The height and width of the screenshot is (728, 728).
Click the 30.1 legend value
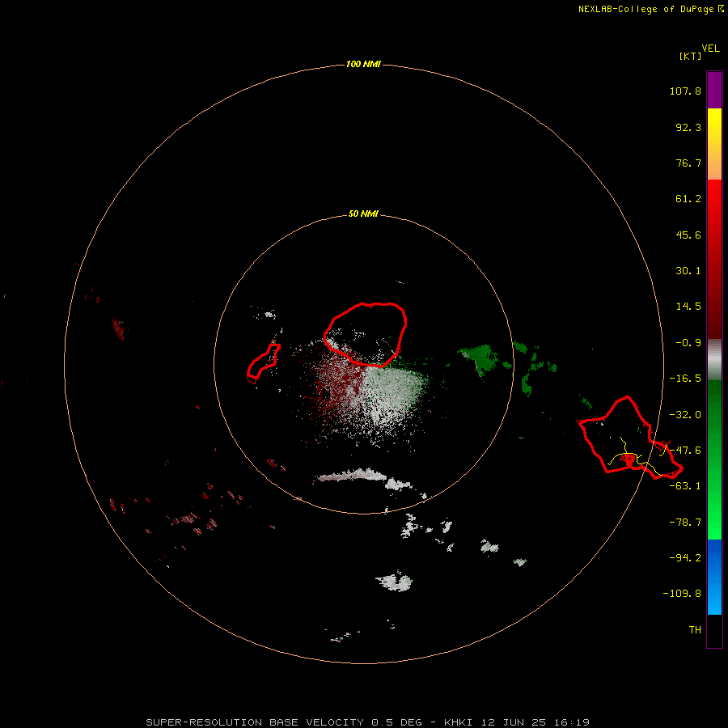tap(688, 271)
